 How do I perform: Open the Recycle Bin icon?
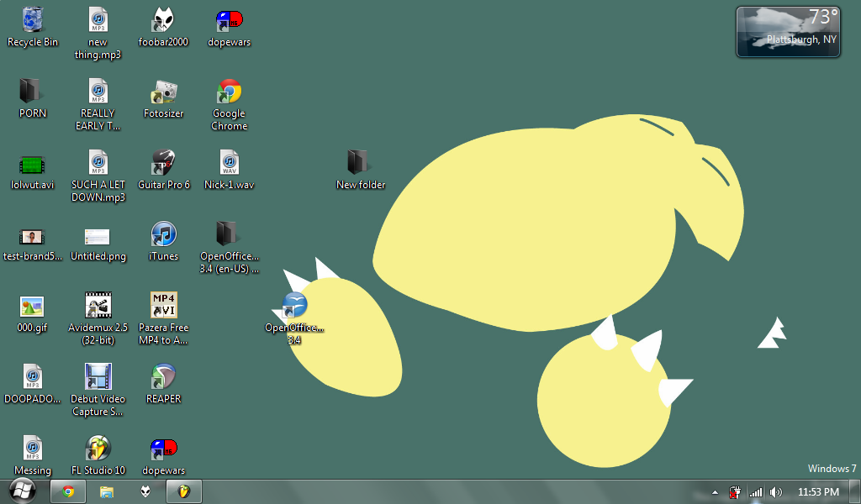[x=33, y=20]
